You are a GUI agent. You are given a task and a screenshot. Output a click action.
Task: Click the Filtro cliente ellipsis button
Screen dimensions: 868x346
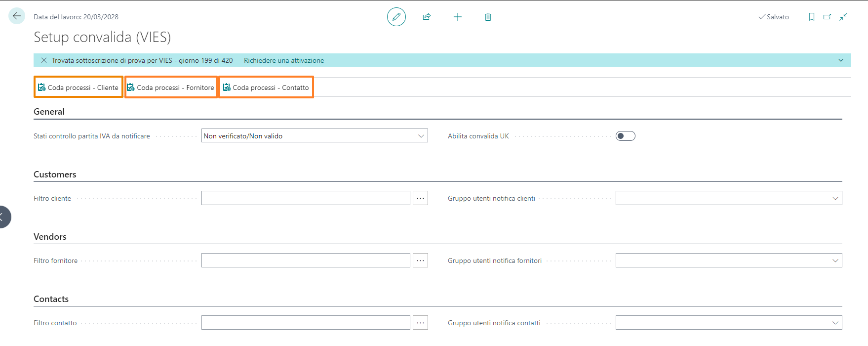420,198
